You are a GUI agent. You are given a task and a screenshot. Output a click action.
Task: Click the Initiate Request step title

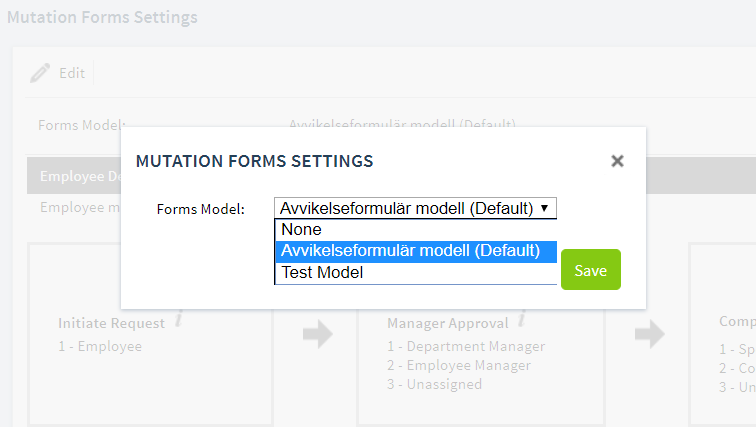[111, 323]
